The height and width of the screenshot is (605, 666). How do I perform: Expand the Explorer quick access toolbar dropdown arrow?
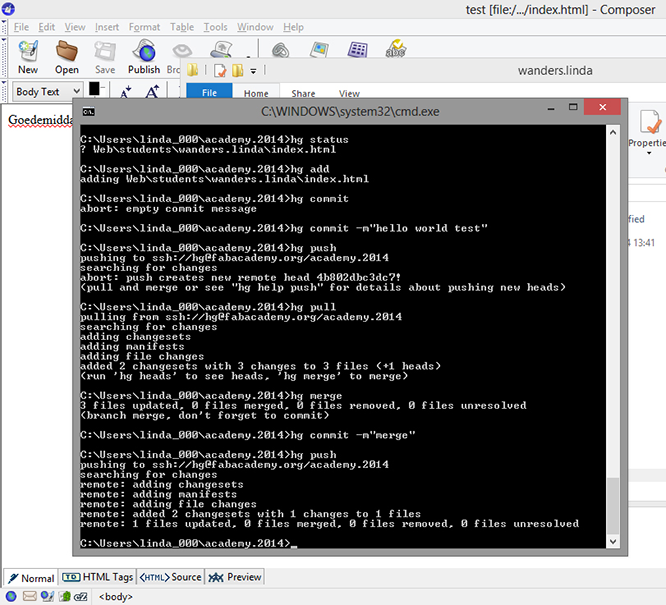pos(253,71)
